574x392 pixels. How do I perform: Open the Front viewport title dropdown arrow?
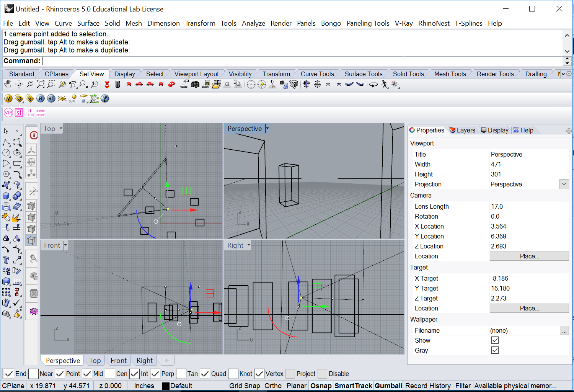pyautogui.click(x=65, y=245)
